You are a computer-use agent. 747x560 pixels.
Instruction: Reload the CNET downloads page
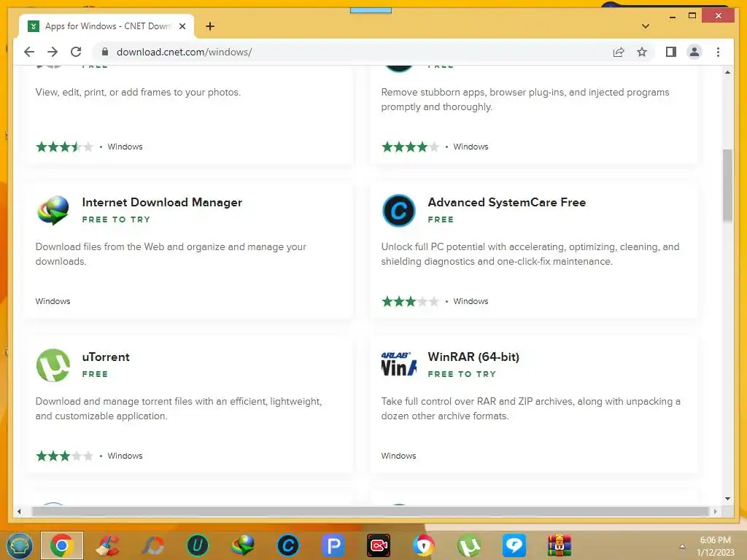[76, 52]
